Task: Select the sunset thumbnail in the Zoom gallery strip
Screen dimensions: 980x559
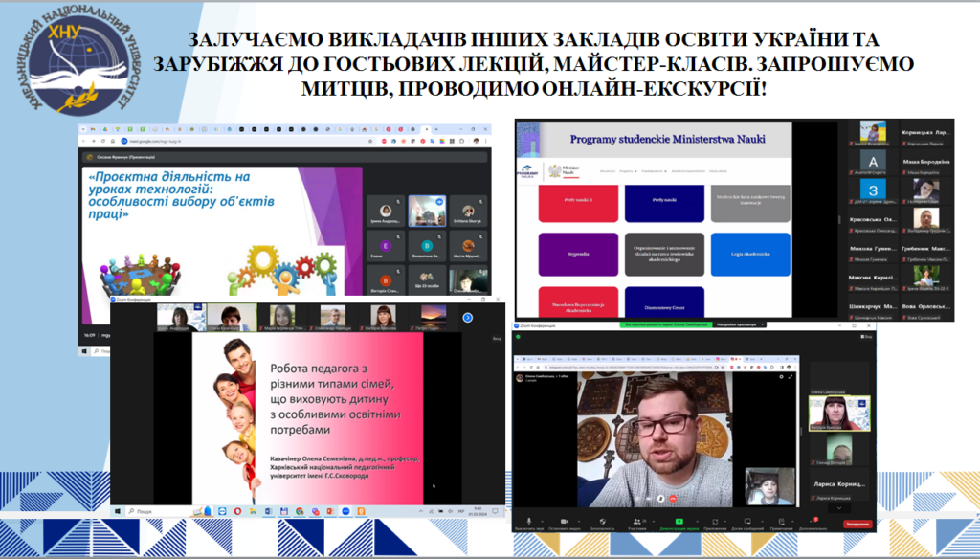Action: click(x=434, y=317)
